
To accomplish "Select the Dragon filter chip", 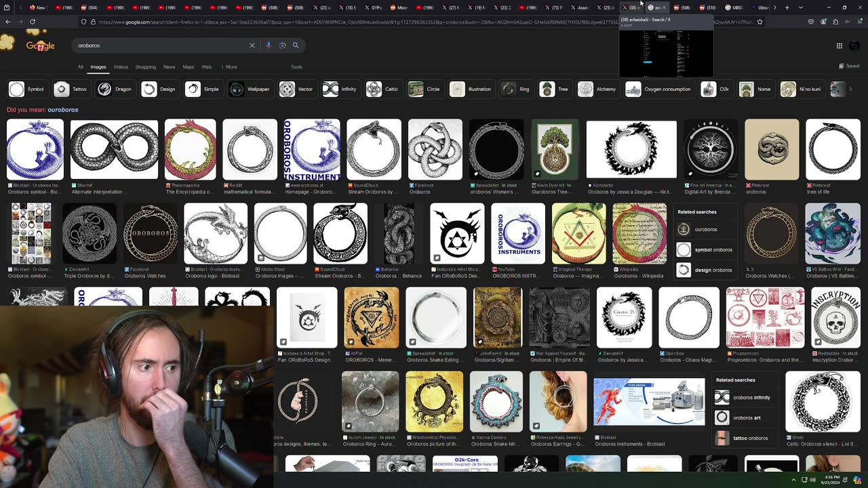I will pyautogui.click(x=114, y=89).
